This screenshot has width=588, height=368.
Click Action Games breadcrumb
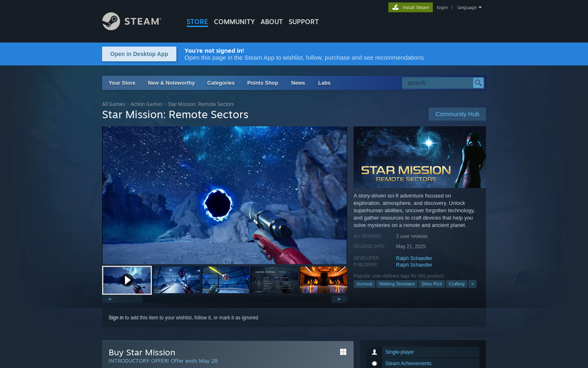coord(147,104)
